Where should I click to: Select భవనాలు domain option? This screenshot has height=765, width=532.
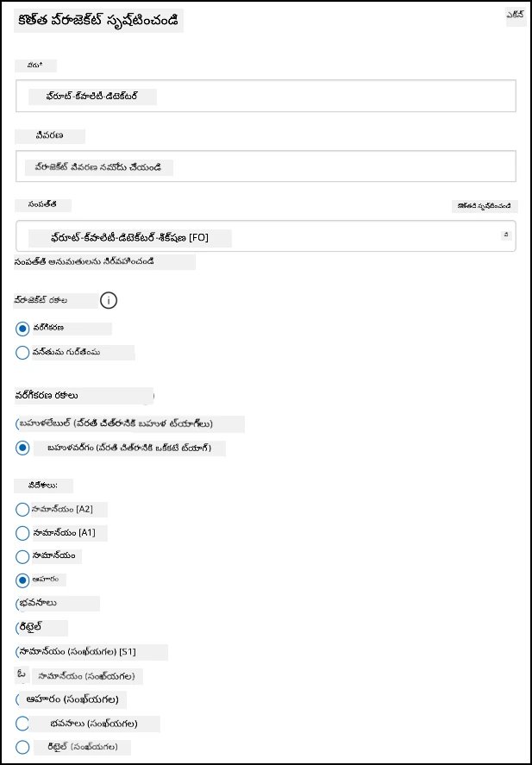[20, 604]
